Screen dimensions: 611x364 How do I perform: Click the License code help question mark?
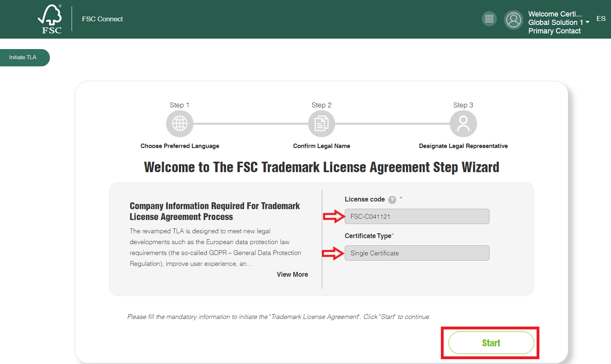coord(392,200)
